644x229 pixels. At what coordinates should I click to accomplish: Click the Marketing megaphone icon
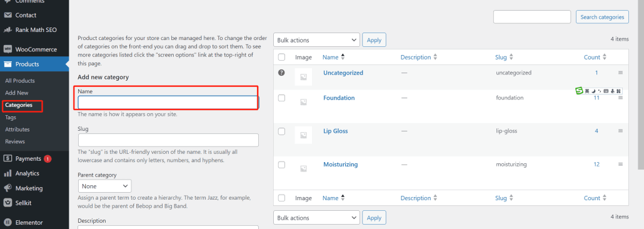(x=8, y=188)
